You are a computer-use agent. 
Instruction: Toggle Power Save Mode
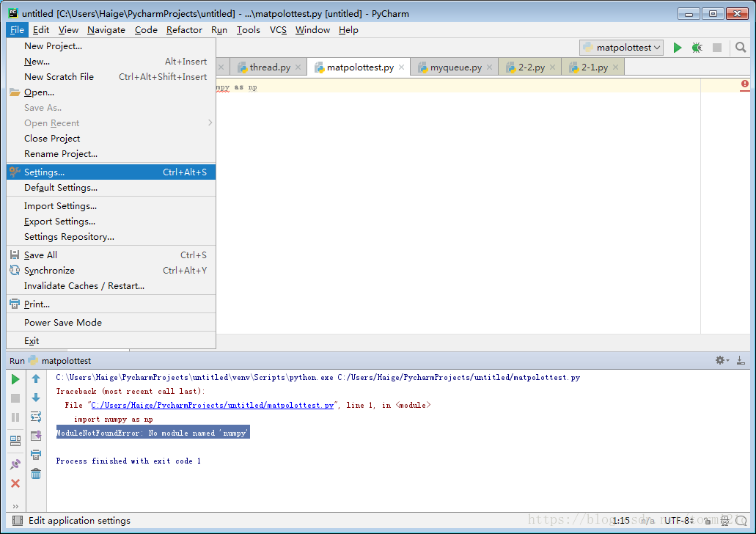coord(111,323)
